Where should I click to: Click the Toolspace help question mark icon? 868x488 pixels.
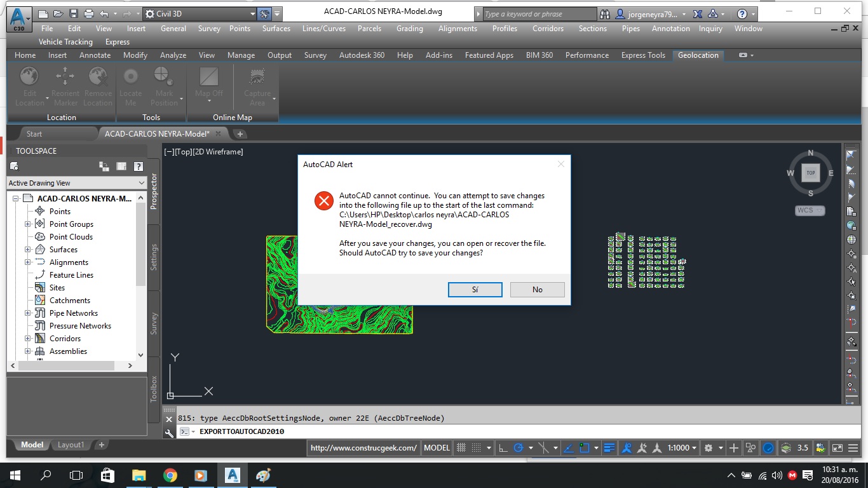pyautogui.click(x=138, y=166)
